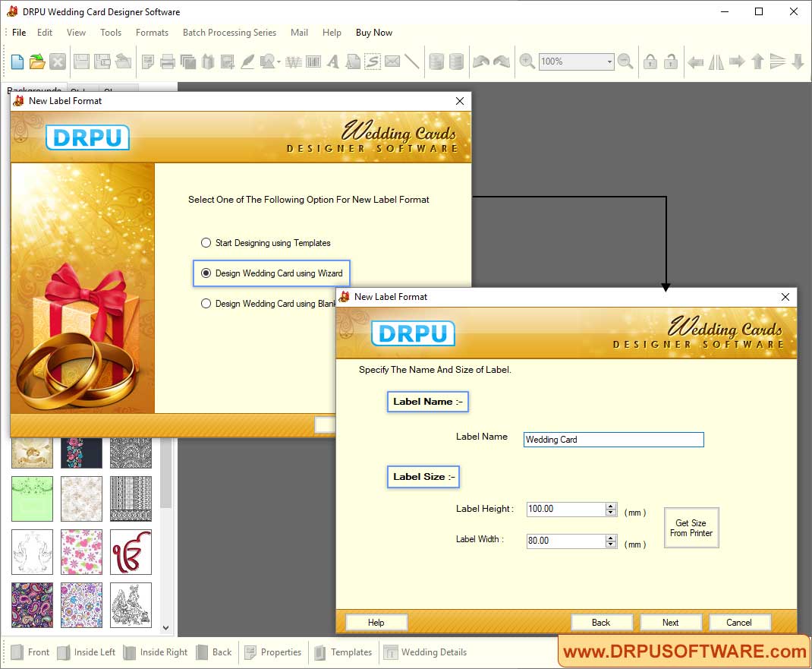812x669 pixels.
Task: Select 'Start Designing using Templates' radio button
Action: [x=206, y=242]
